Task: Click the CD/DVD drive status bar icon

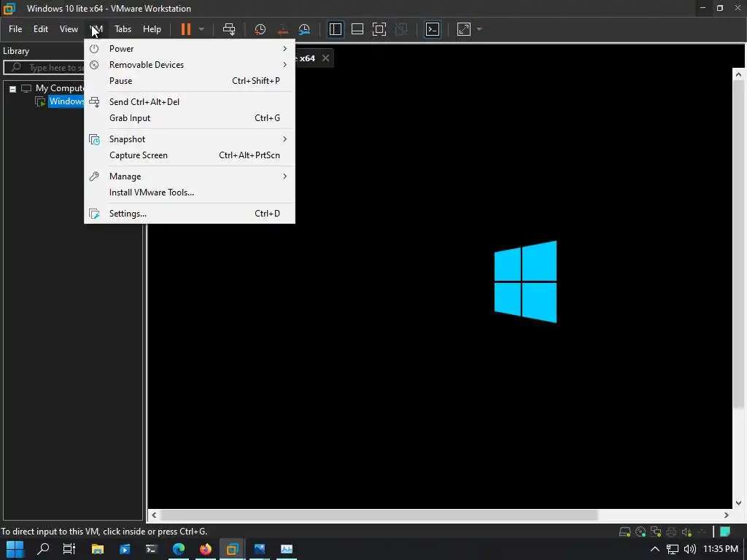Action: [640, 532]
